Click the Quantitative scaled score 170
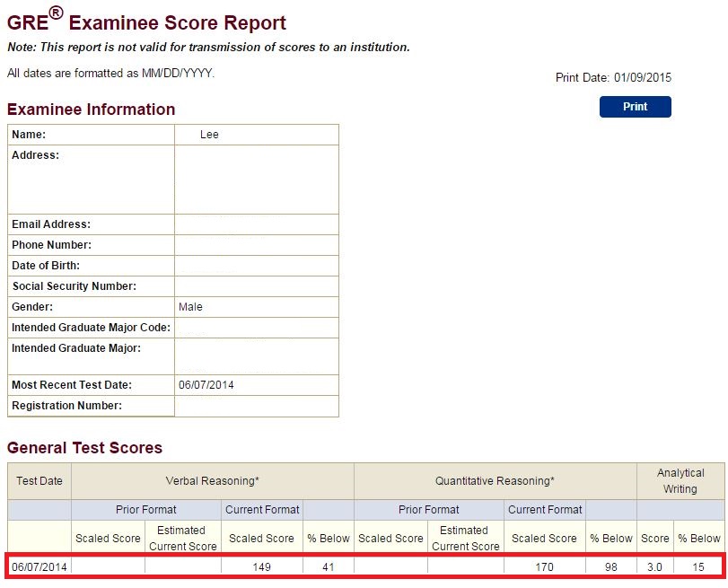This screenshot has height=588, width=728. coord(544,567)
